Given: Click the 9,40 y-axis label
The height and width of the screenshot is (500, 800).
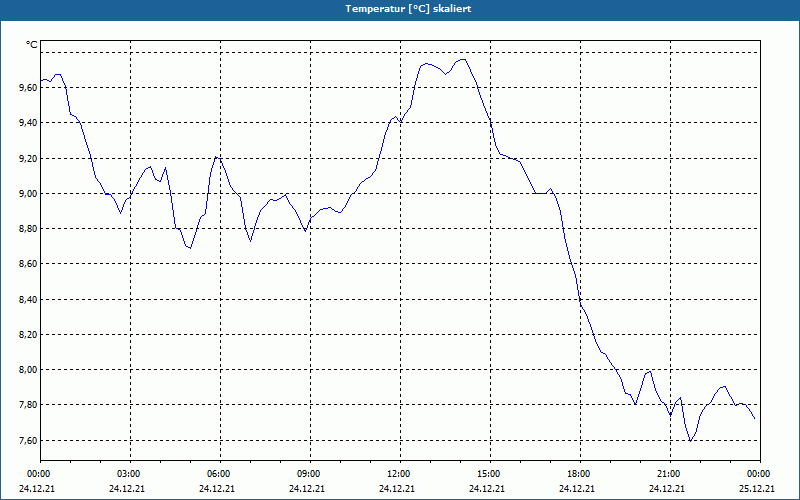Looking at the screenshot, I should 28,123.
